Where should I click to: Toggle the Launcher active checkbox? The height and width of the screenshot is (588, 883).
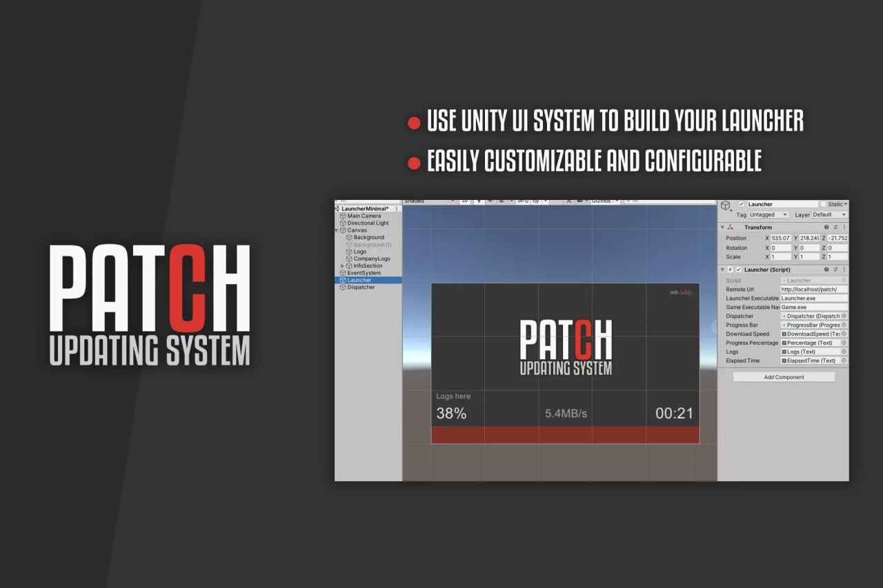click(741, 204)
